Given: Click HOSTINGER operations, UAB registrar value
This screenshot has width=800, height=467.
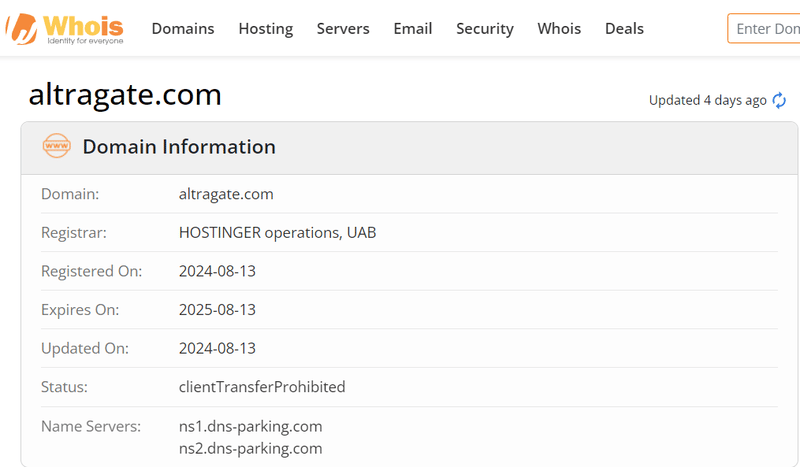Looking at the screenshot, I should pos(278,233).
